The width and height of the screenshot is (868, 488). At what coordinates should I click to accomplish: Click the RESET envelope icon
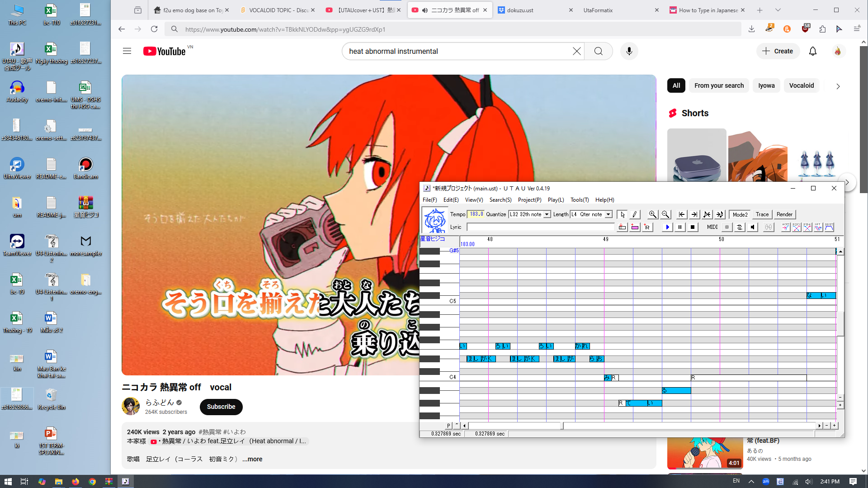pyautogui.click(x=829, y=227)
